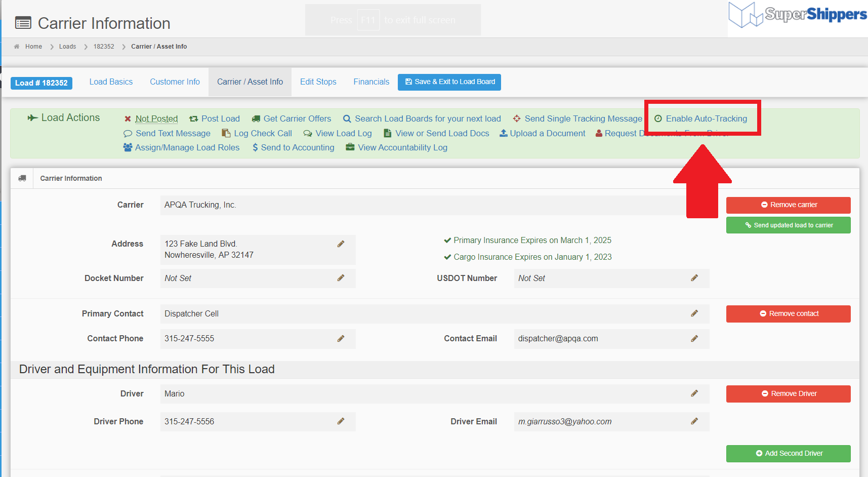Edit Primary Contact with pencil icon
The height and width of the screenshot is (477, 868).
tap(694, 313)
